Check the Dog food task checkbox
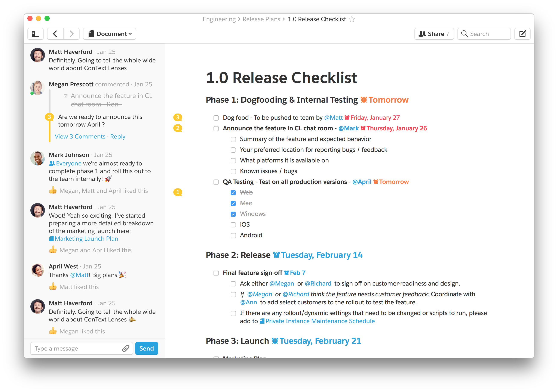Image resolution: width=558 pixels, height=392 pixels. [x=216, y=118]
